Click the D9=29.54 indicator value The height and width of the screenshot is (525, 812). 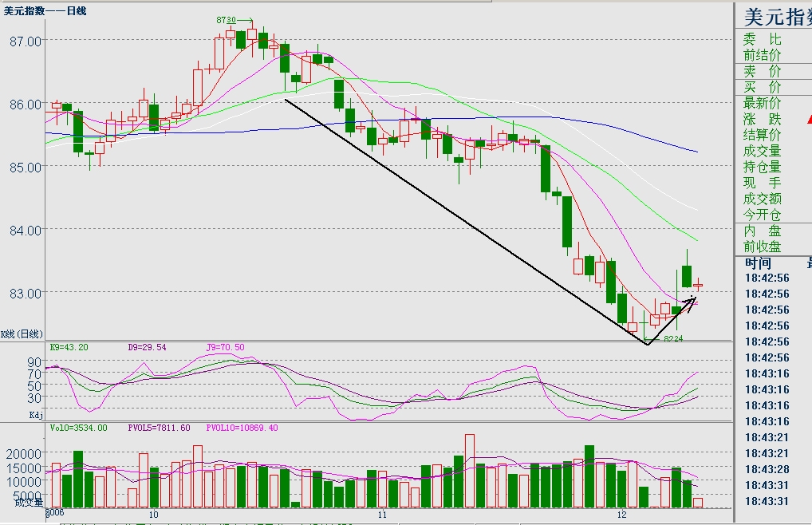click(147, 347)
